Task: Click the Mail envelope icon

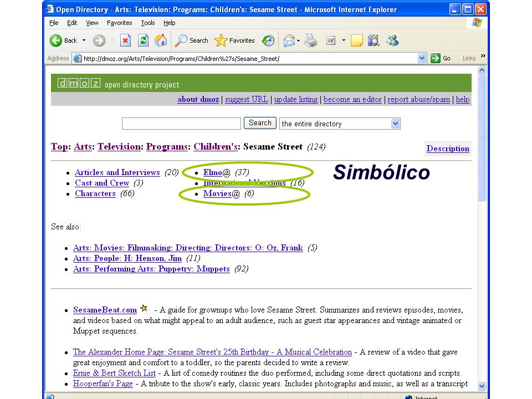Action: 289,40
